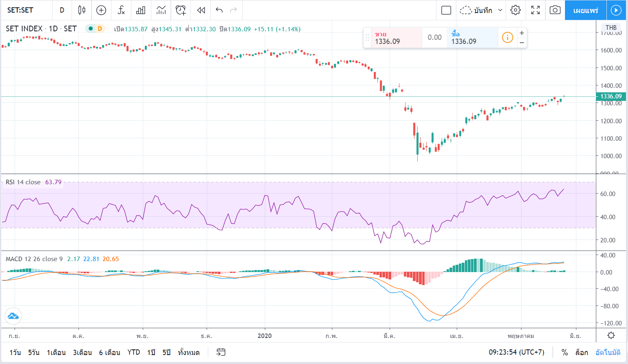Click the พฤษภาคม label on time axis

pos(521,336)
